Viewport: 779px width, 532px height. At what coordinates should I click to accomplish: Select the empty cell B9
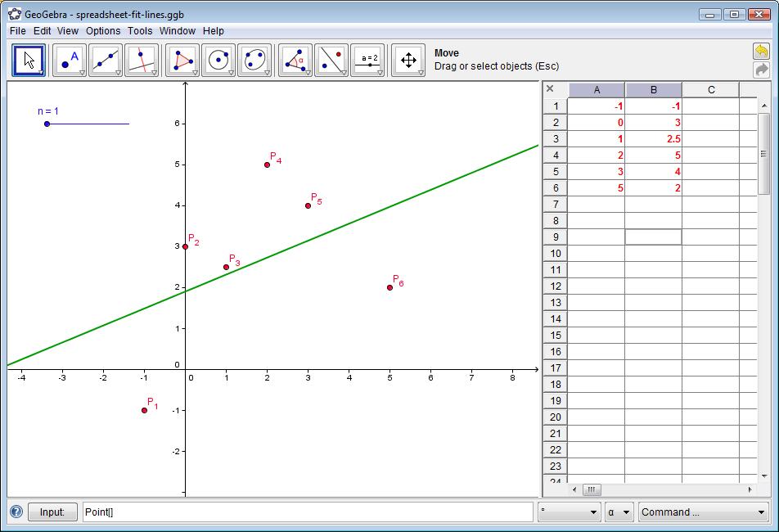tap(653, 237)
